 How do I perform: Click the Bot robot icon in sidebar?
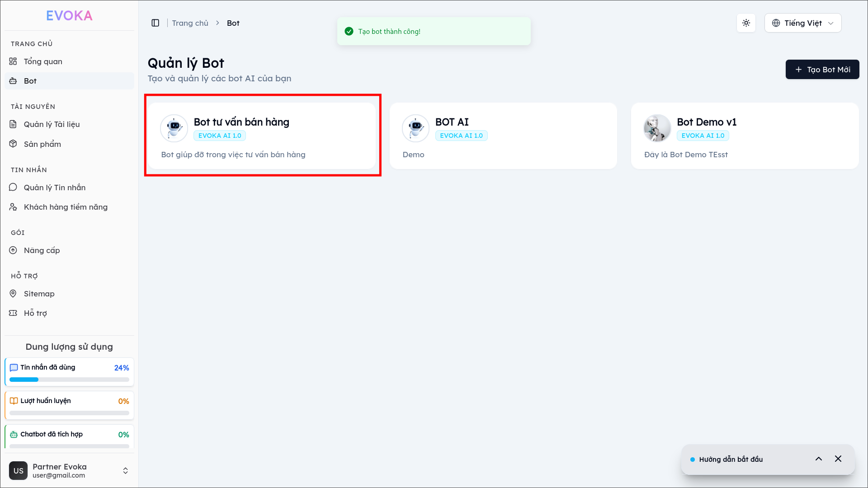point(13,81)
